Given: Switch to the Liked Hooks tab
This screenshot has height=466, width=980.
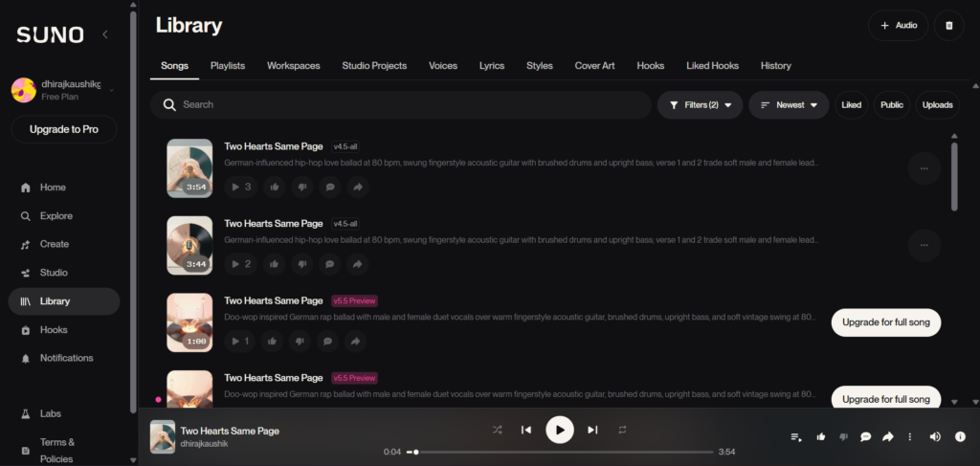Looking at the screenshot, I should [712, 66].
